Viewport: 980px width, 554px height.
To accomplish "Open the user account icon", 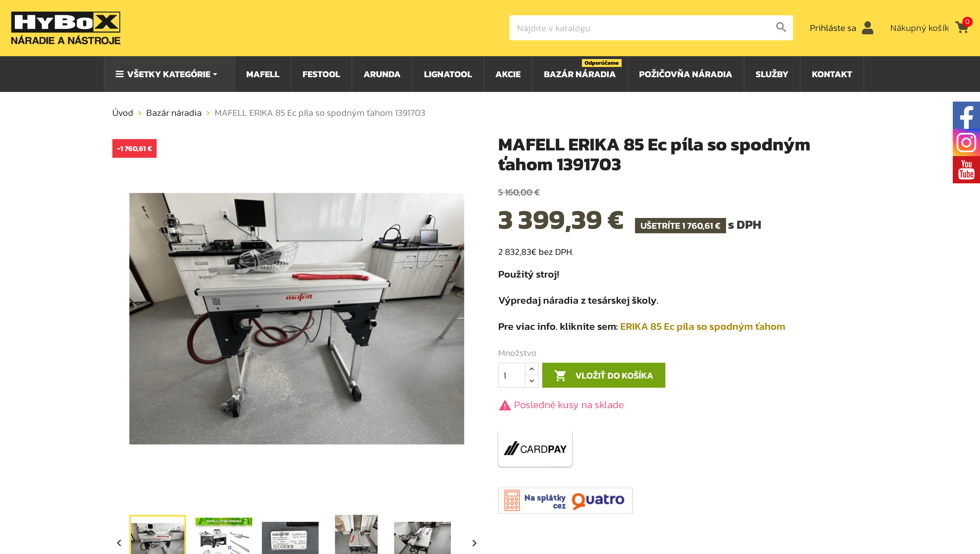I will pos(867,28).
